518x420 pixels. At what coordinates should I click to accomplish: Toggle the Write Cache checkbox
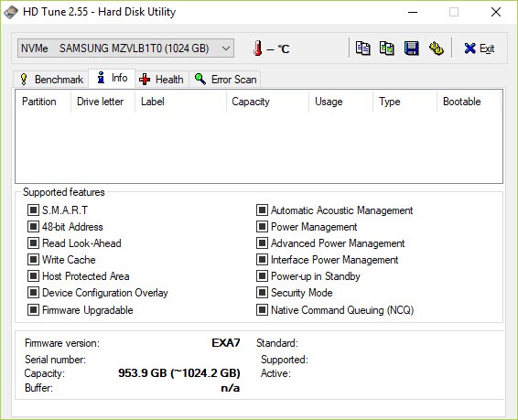(x=33, y=260)
